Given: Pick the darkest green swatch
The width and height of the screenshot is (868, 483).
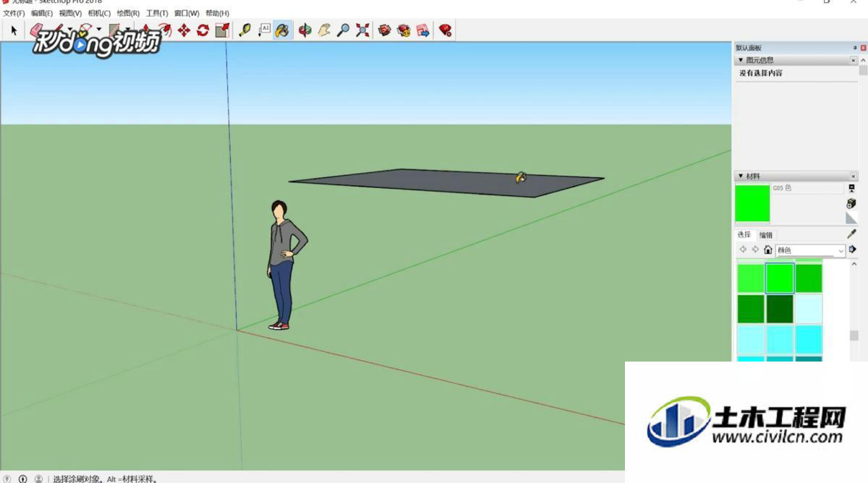Looking at the screenshot, I should tap(780, 308).
